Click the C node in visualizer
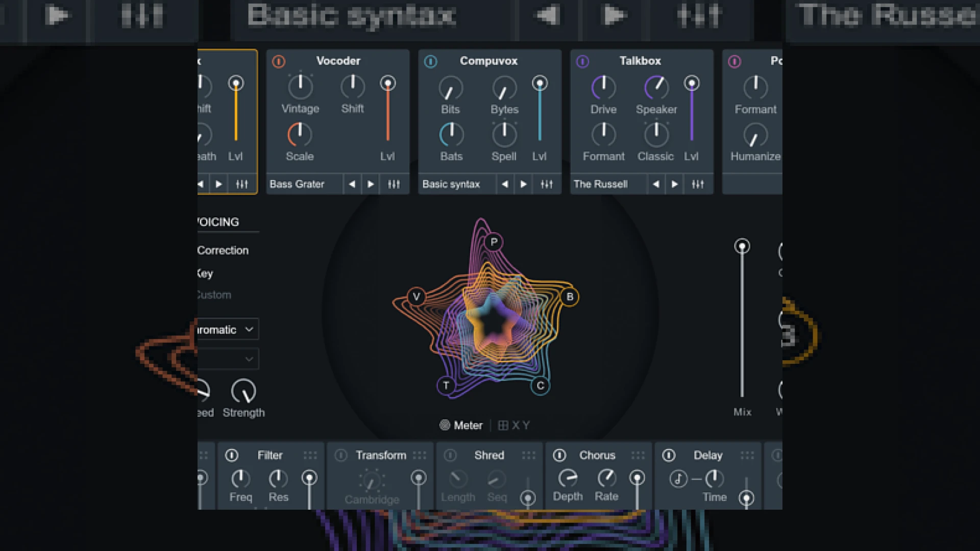 click(541, 385)
